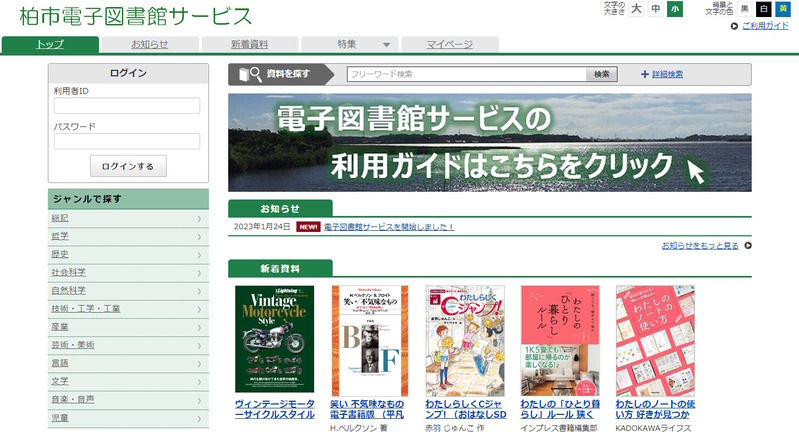The height and width of the screenshot is (432, 799).
Task: Expand the 哲学 genre chevron
Action: (x=199, y=237)
